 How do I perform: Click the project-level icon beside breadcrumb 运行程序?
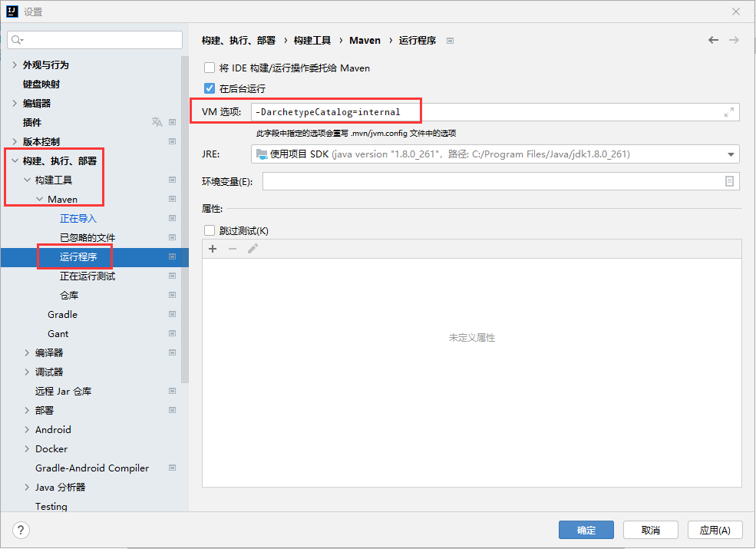451,41
